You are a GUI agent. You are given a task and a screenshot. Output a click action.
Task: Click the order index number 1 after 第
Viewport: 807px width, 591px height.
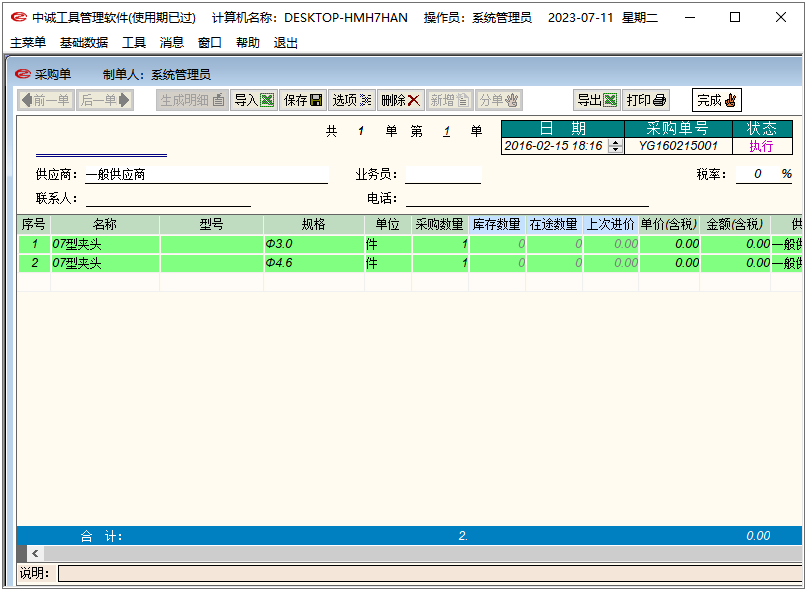coord(447,132)
